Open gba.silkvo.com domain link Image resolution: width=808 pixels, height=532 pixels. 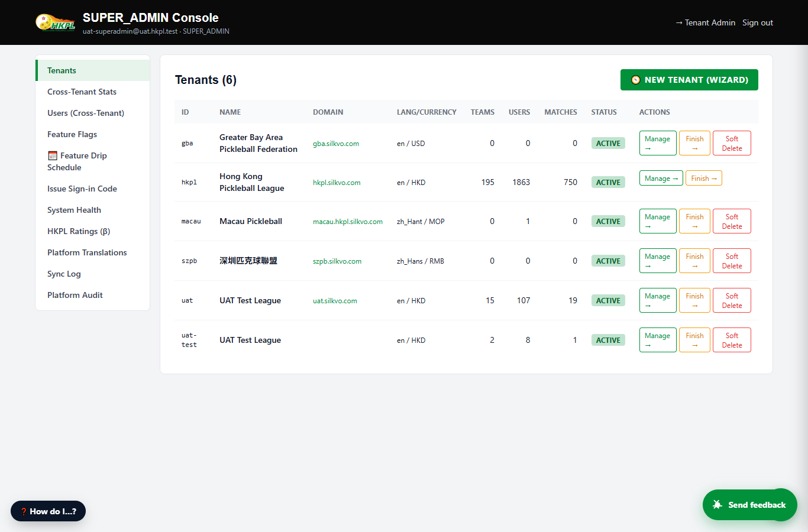click(x=336, y=144)
